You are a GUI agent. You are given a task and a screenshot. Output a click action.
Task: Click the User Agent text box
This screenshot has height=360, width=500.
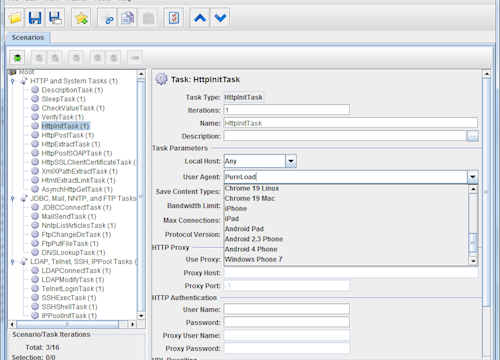tap(346, 177)
